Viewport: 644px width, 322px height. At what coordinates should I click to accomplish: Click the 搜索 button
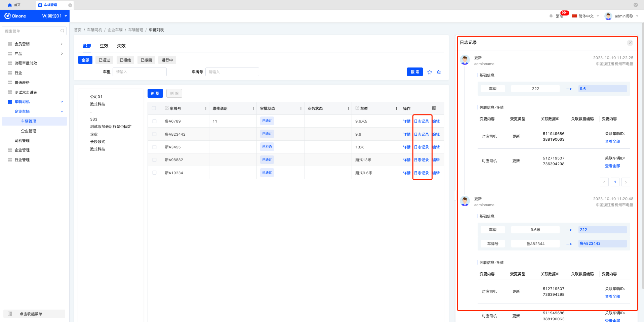415,72
